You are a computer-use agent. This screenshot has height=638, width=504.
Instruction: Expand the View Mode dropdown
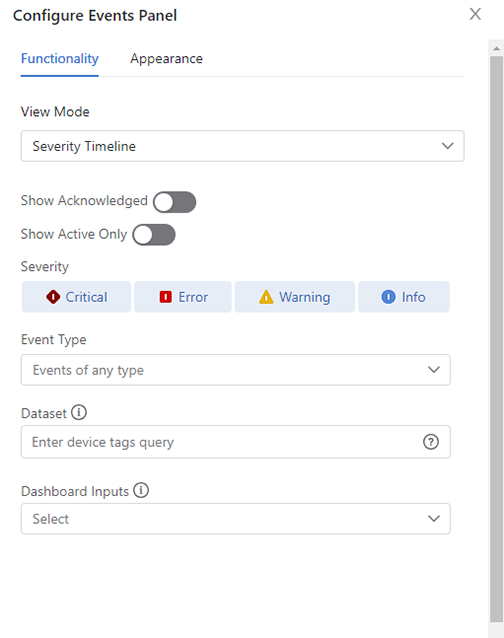coord(242,146)
